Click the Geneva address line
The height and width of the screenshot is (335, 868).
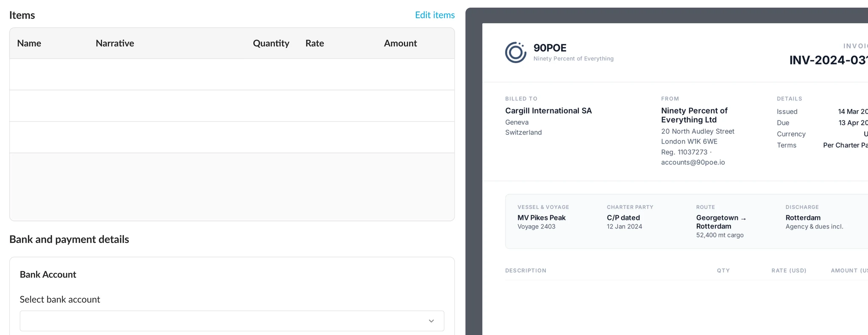click(517, 122)
